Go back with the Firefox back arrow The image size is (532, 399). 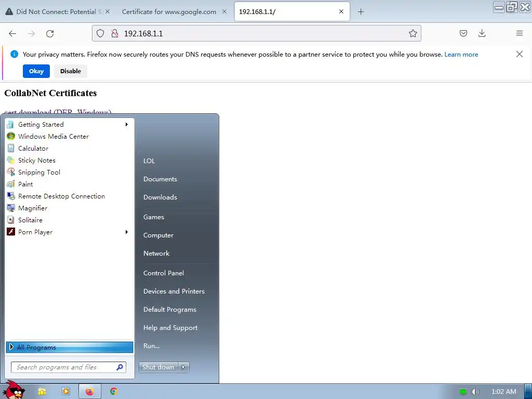point(12,34)
